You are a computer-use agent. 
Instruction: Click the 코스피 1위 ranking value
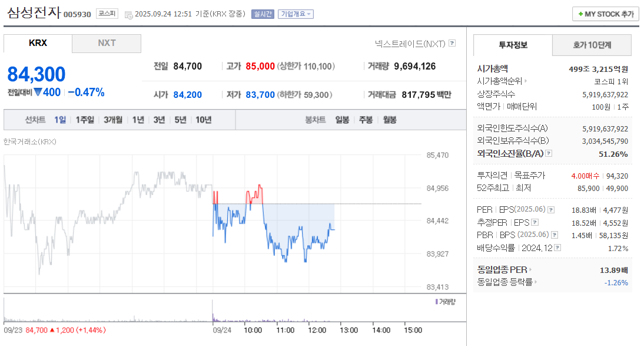tap(611, 81)
